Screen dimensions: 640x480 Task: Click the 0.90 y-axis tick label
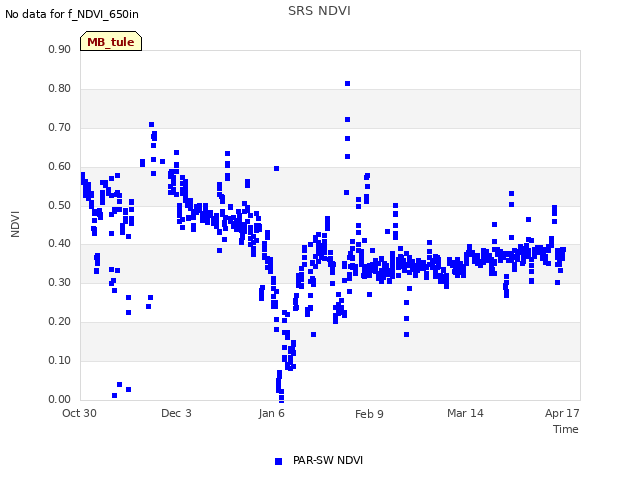click(60, 49)
